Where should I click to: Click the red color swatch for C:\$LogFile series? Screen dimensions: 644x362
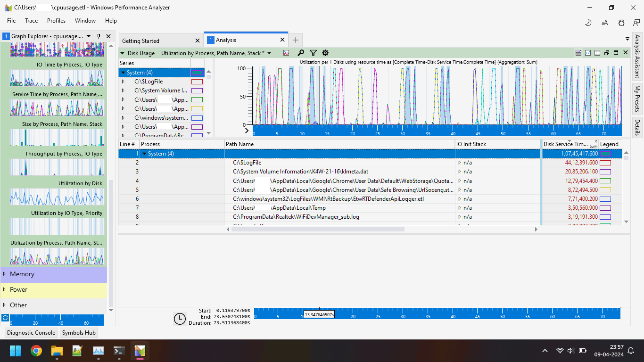[197, 82]
